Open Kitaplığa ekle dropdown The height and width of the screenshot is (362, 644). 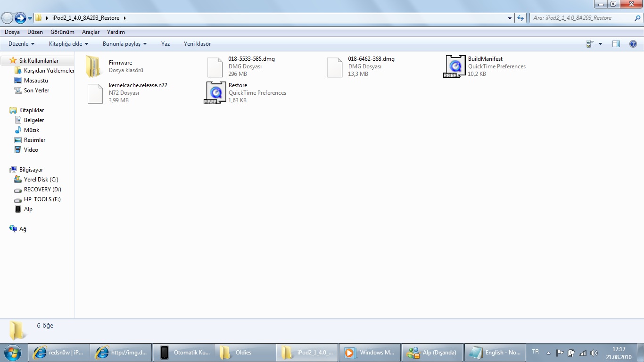pos(69,44)
